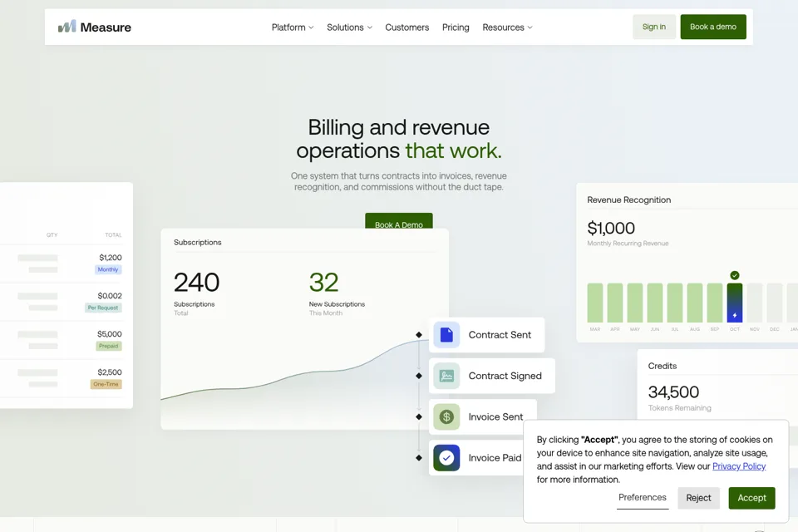Click the Per Request tag
The image size is (798, 532).
(103, 308)
